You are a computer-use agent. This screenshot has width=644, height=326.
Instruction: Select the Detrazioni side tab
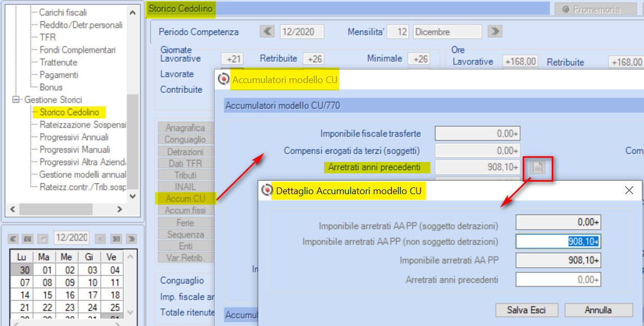pyautogui.click(x=185, y=152)
